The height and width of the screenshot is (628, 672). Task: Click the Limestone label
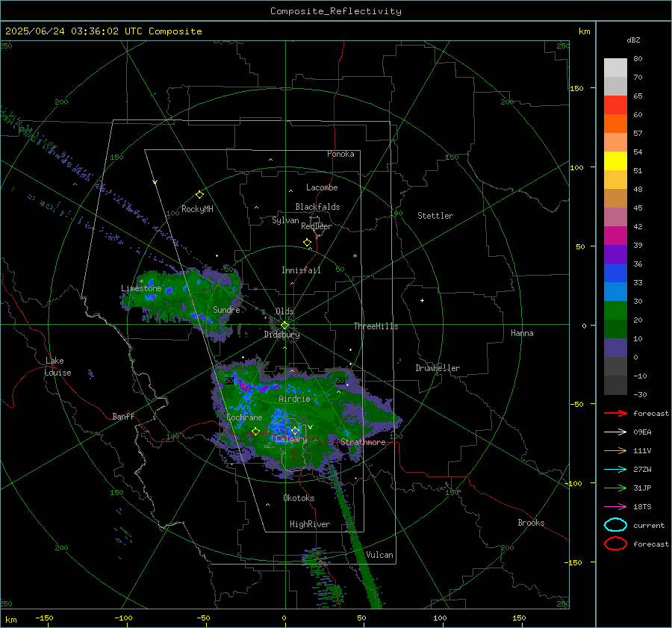pyautogui.click(x=141, y=288)
